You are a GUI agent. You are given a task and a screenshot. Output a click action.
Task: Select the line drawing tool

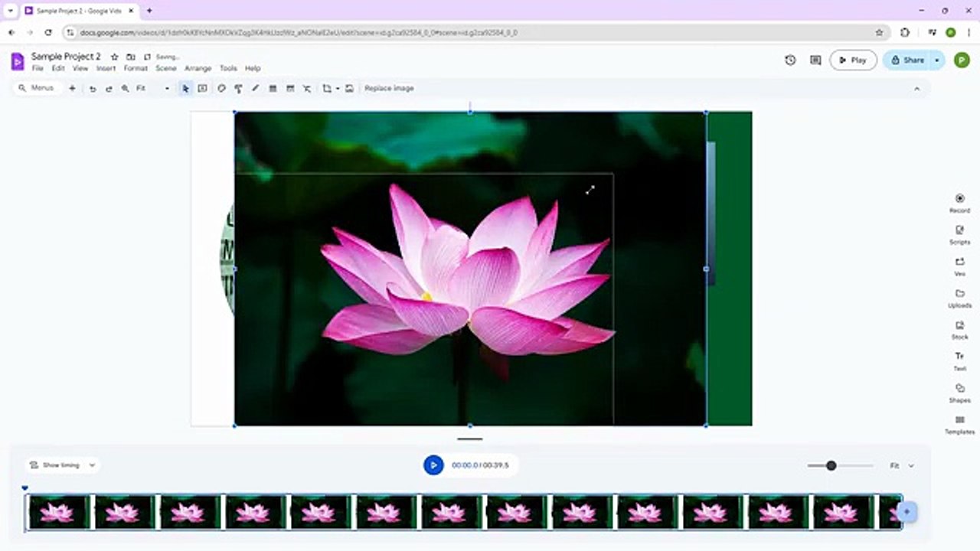point(256,89)
